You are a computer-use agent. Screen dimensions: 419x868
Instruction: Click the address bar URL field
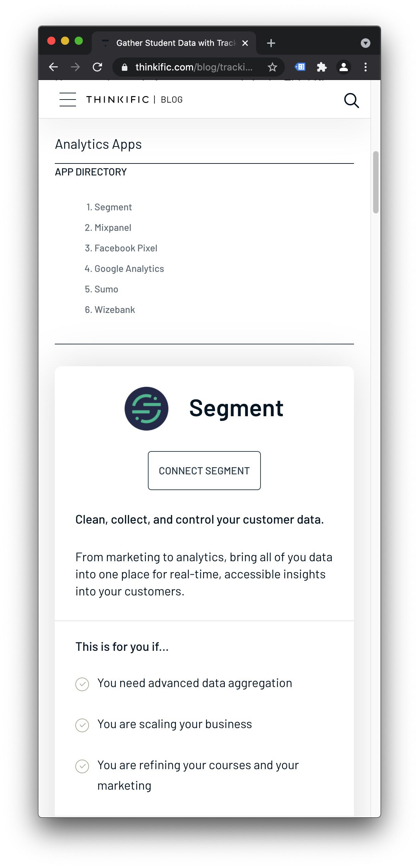coord(194,67)
